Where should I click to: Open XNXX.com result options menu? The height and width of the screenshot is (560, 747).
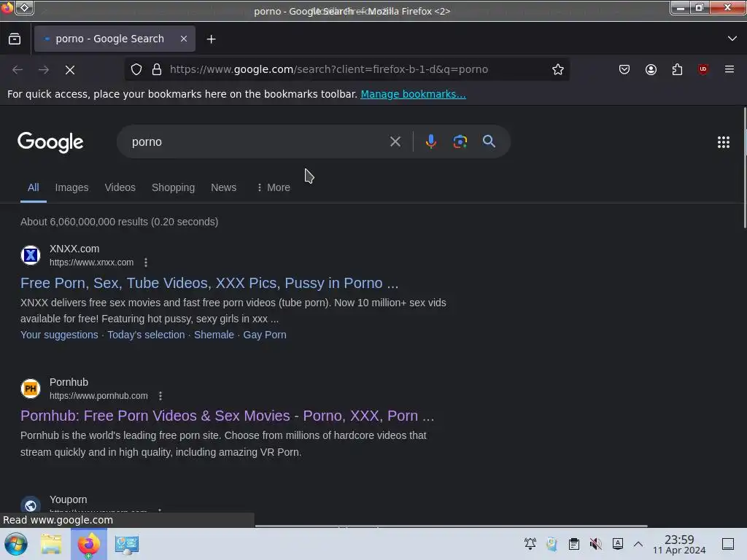[146, 262]
